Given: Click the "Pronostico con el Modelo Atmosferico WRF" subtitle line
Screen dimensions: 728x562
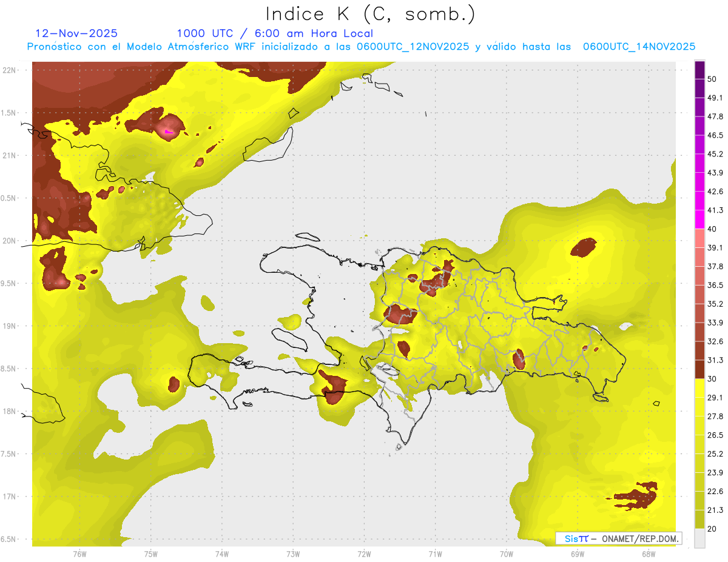Looking at the screenshot, I should tap(361, 47).
